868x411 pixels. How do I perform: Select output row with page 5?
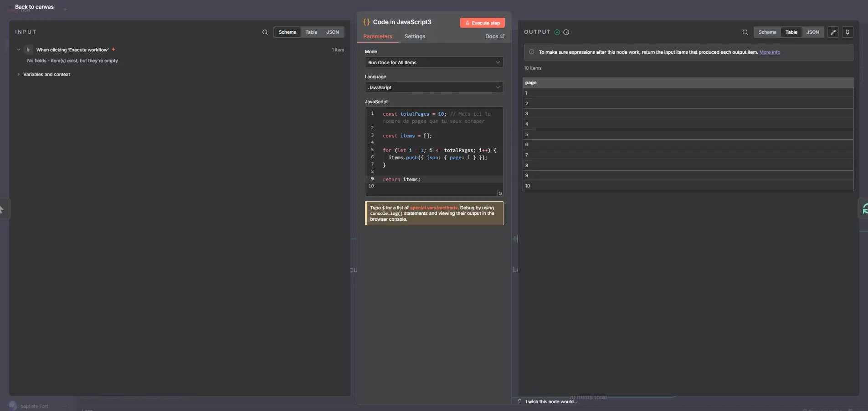(688, 134)
